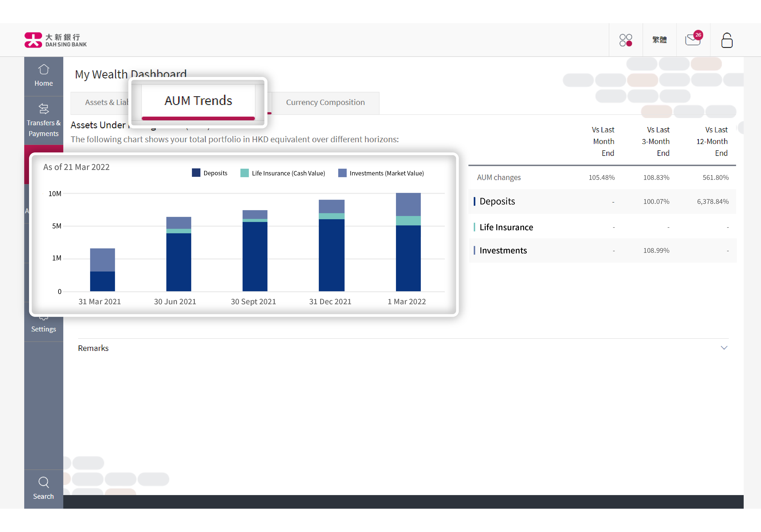Screen dimensions: 761x532
Task: Toggle Investments (Market Value) legend swatch
Action: pos(342,173)
